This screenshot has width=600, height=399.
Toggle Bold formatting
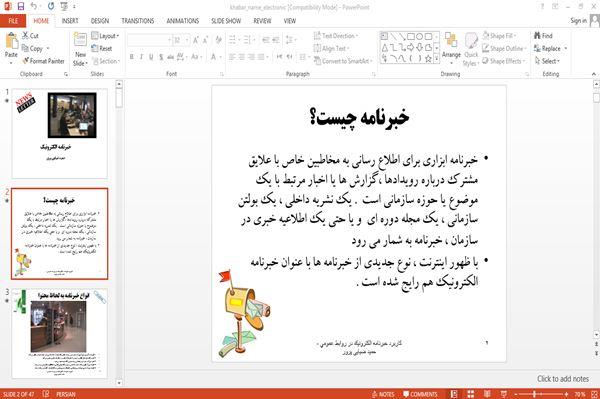[132, 57]
